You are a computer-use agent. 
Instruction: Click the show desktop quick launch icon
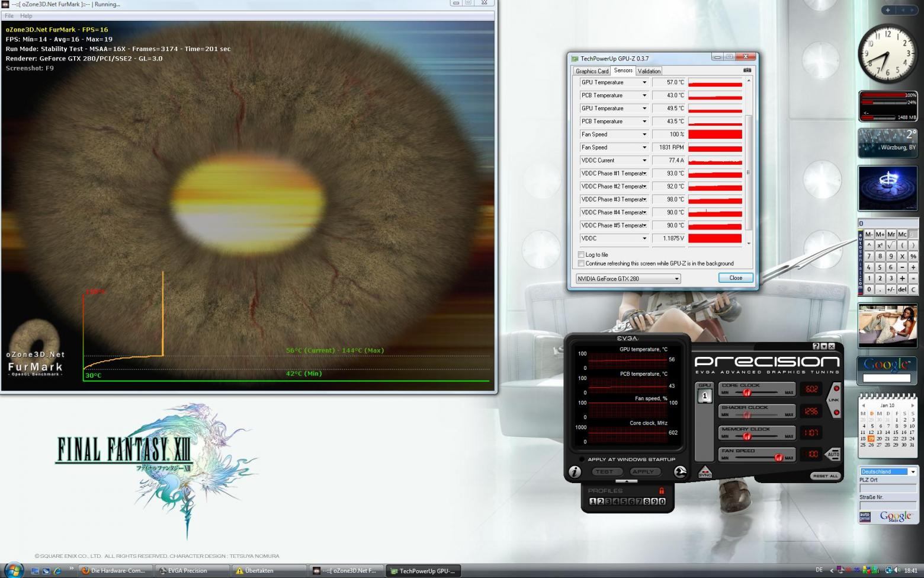point(35,571)
